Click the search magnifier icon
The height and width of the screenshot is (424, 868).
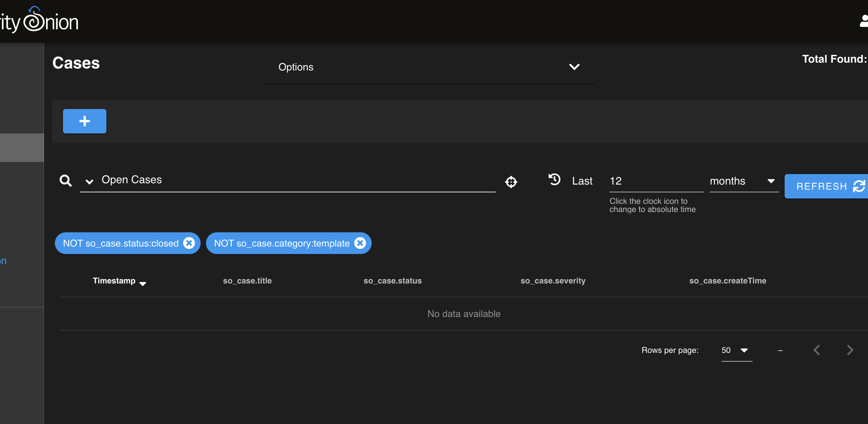coord(65,181)
